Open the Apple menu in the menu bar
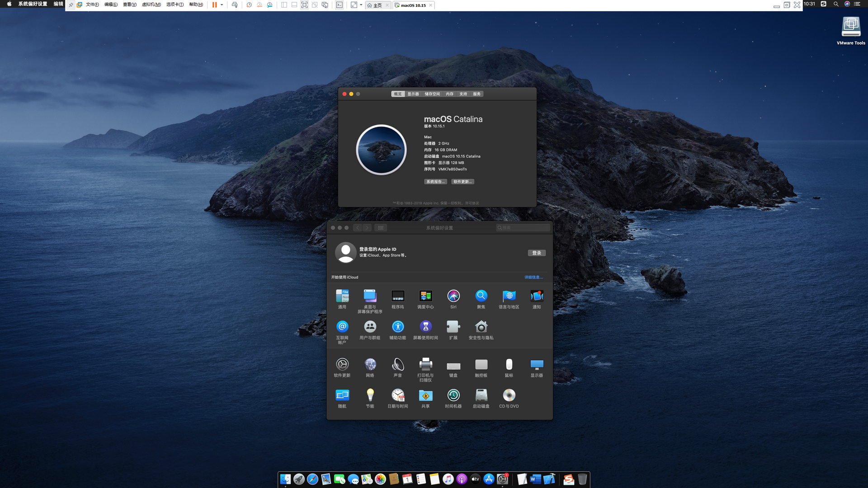 tap(9, 4)
